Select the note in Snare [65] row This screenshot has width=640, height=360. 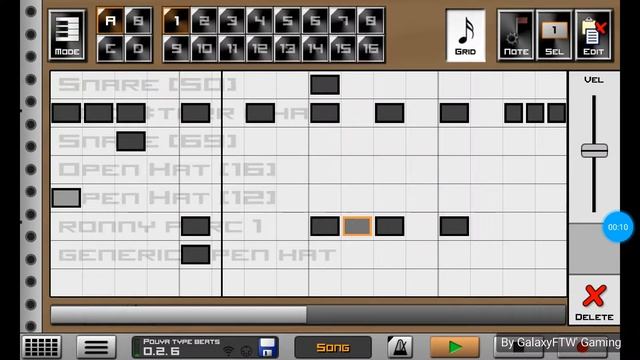(x=131, y=141)
